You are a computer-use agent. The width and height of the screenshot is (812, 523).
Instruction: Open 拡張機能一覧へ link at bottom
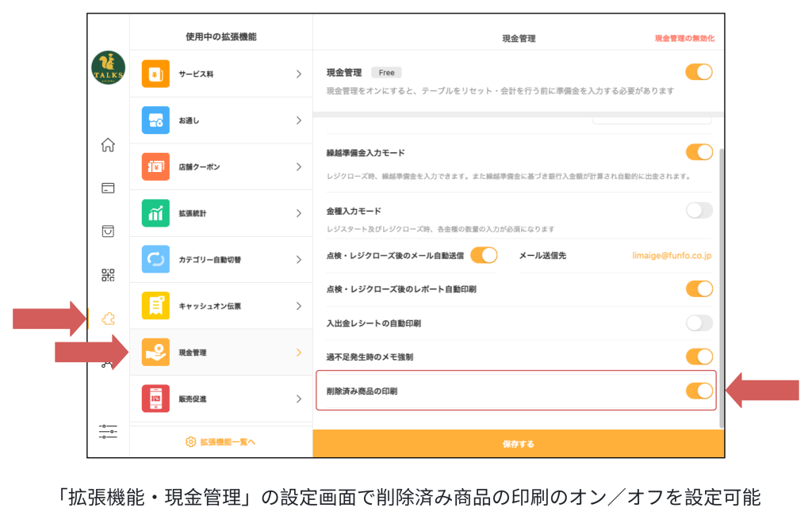[x=220, y=442]
